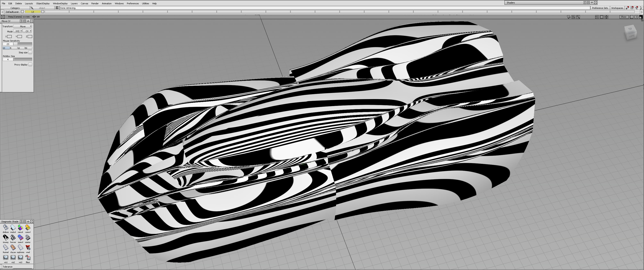The width and height of the screenshot is (644, 270).
Task: Click the Show button in viewport header
Action: pyautogui.click(x=623, y=17)
